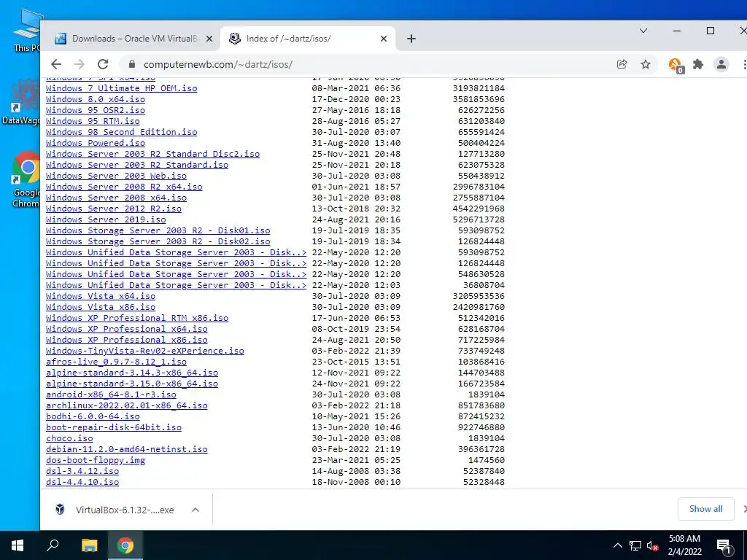Share this page using the share icon
Image resolution: width=747 pixels, height=560 pixels.
(x=622, y=64)
